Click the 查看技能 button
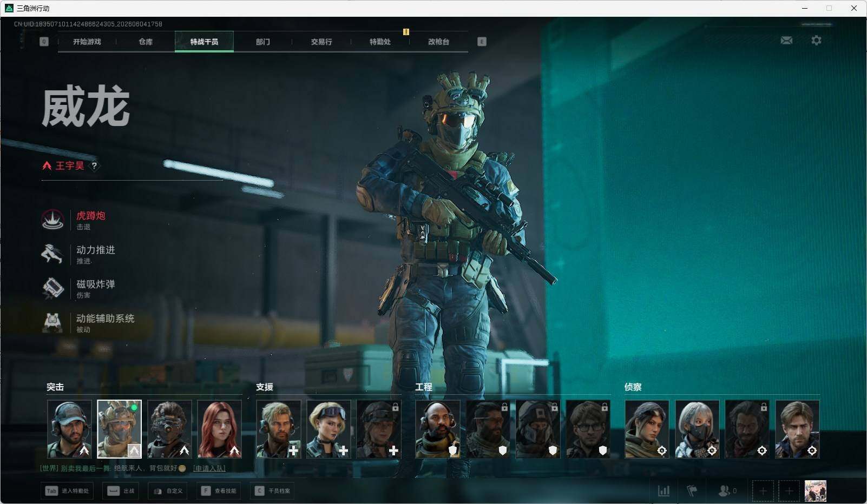The height and width of the screenshot is (504, 867). coord(219,491)
